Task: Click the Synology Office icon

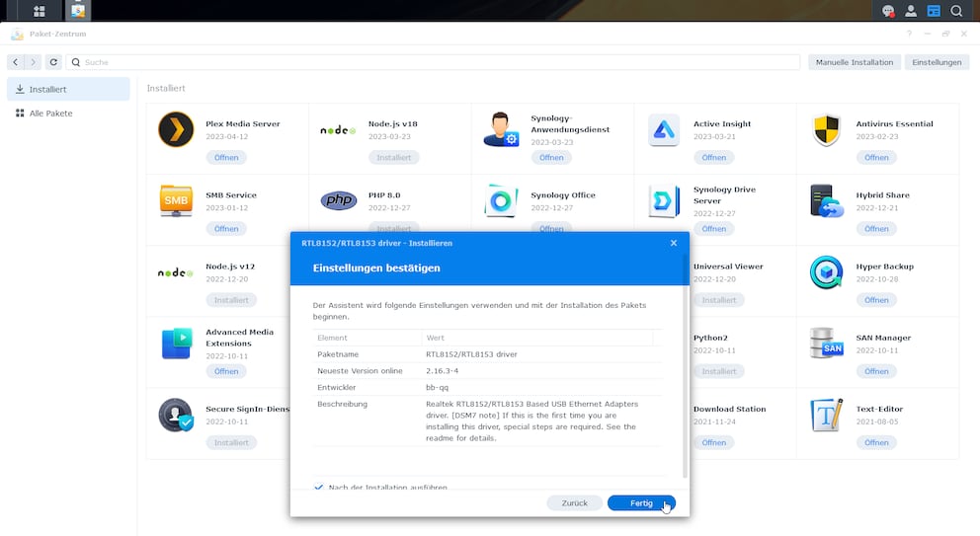Action: tap(501, 200)
